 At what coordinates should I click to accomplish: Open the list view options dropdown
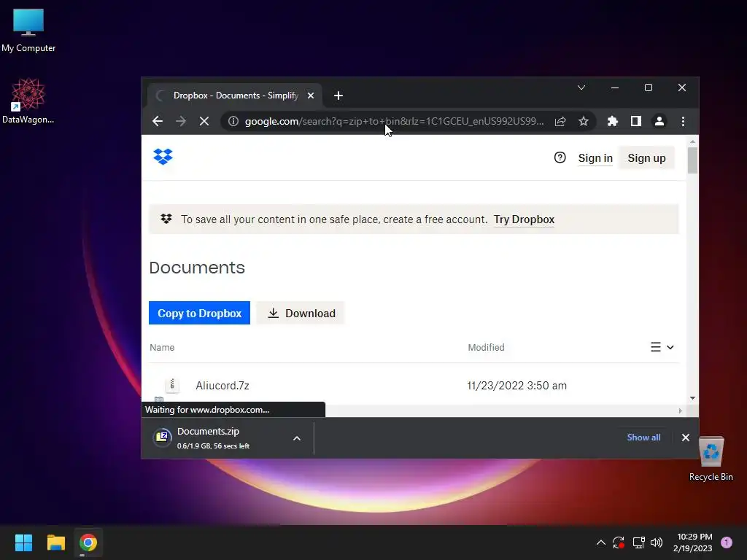pos(662,347)
